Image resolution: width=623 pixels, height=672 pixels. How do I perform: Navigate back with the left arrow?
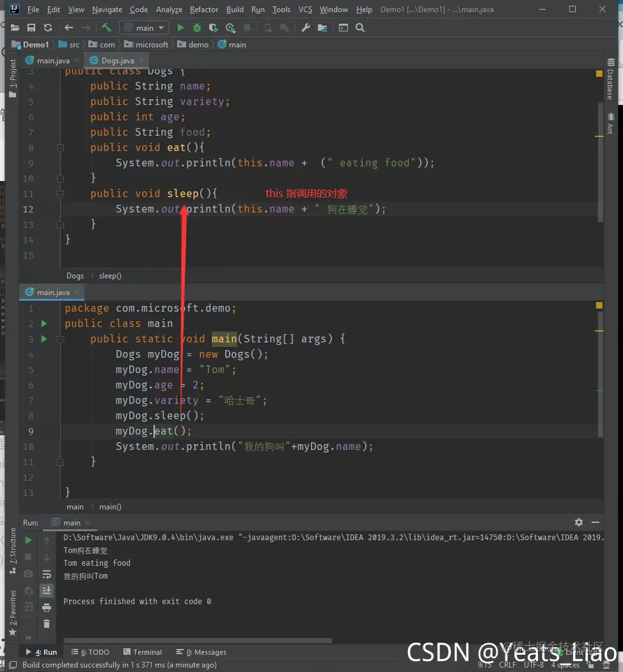click(68, 28)
